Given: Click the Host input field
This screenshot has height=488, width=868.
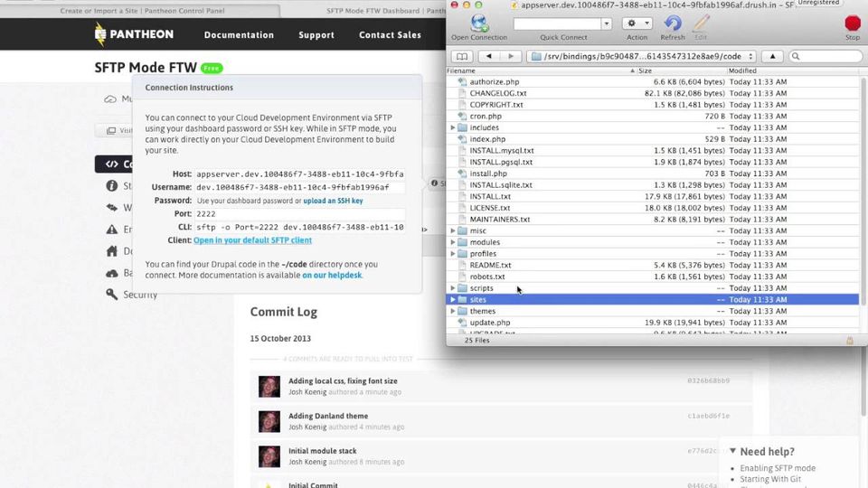Looking at the screenshot, I should [x=299, y=174].
